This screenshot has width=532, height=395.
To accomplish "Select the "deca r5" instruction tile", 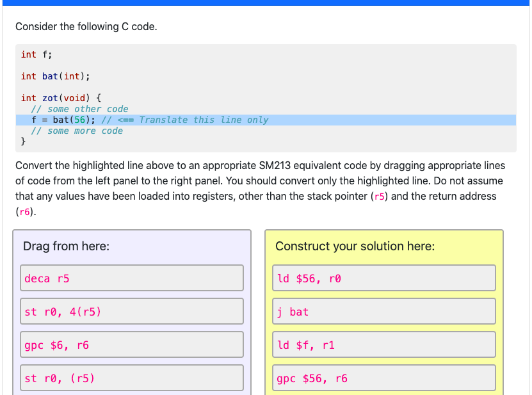I will pyautogui.click(x=131, y=278).
